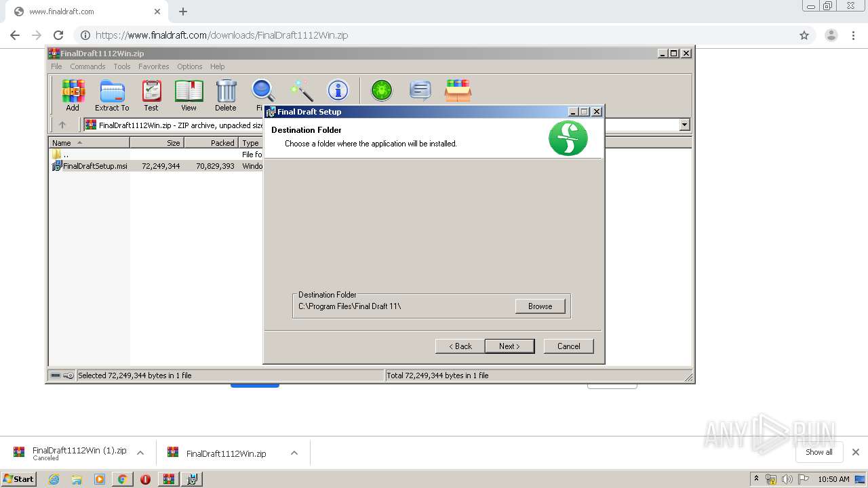The width and height of the screenshot is (868, 488).
Task: Click the Test archive icon
Action: (x=151, y=95)
